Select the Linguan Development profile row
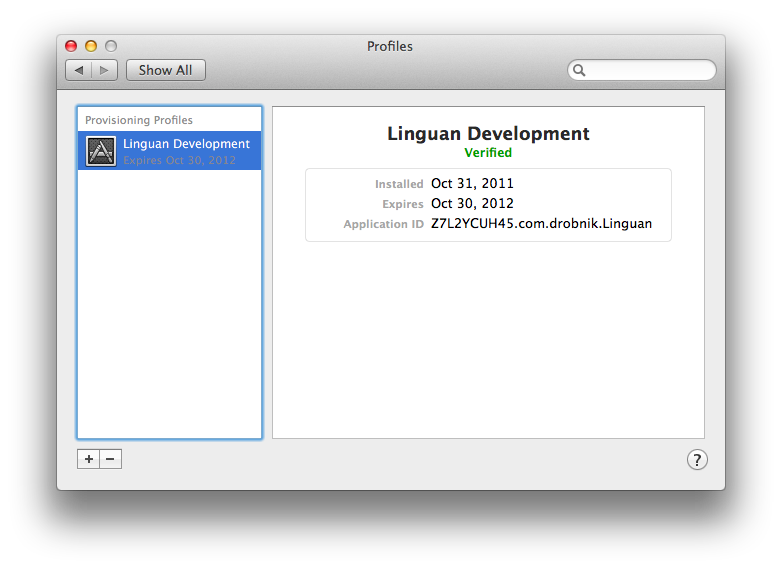Image resolution: width=782 pixels, height=569 pixels. pos(170,151)
